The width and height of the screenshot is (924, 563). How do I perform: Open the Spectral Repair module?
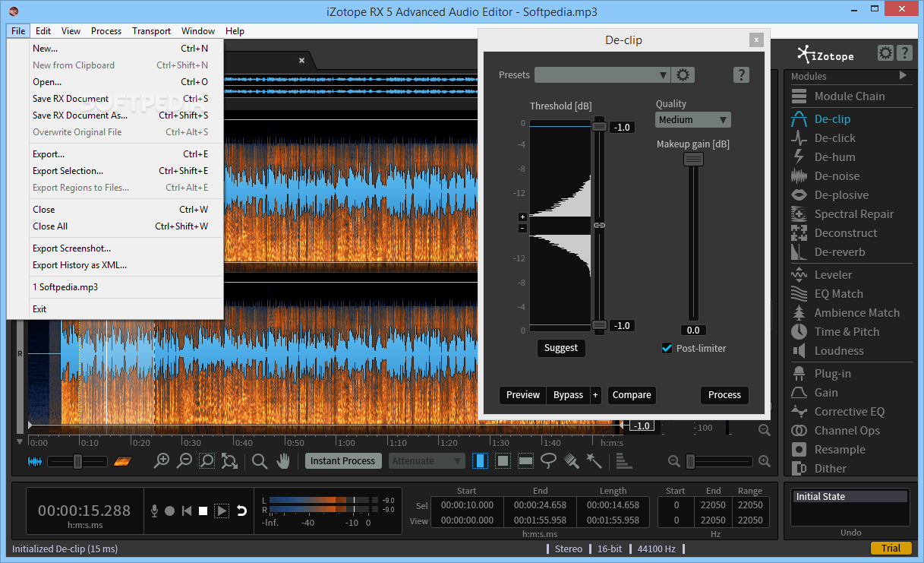tap(853, 214)
